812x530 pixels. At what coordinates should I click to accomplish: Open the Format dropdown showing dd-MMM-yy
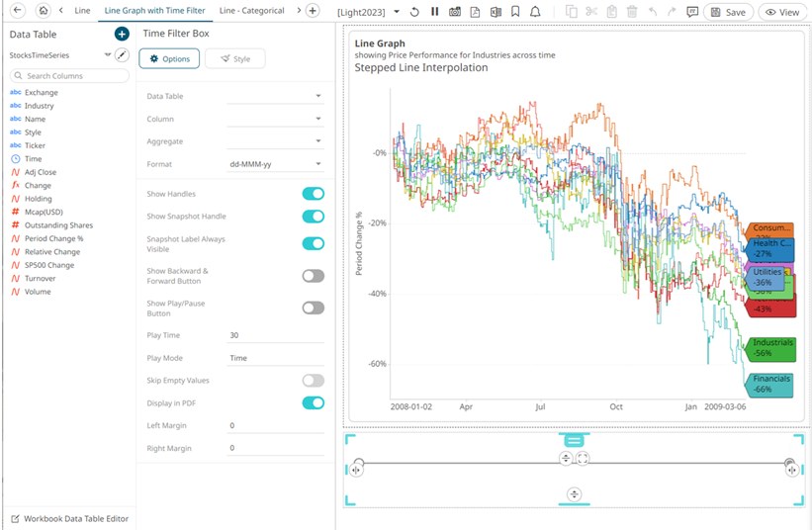click(275, 164)
